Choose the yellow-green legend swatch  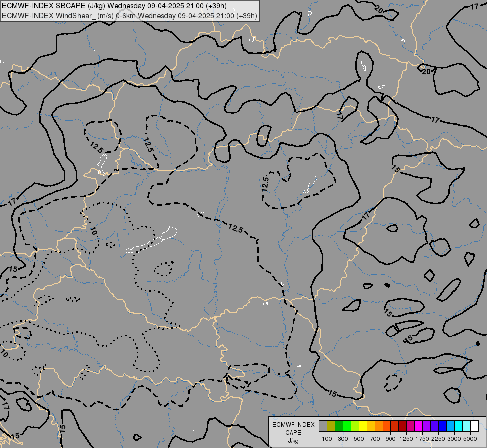click(x=355, y=426)
